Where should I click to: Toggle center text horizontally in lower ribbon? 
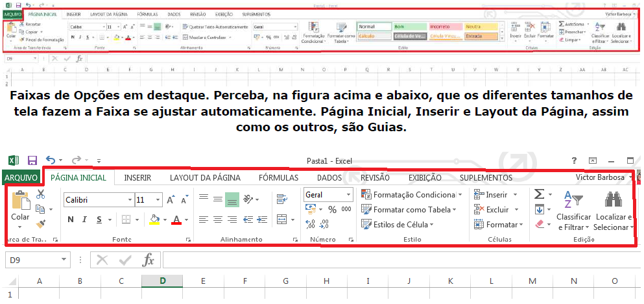click(x=218, y=220)
